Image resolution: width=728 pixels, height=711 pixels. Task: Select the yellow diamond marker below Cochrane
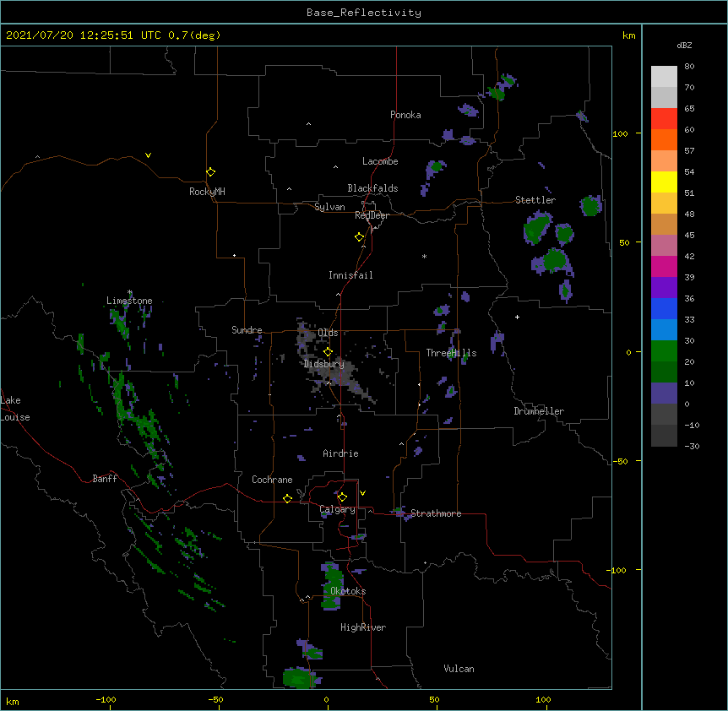click(x=287, y=498)
